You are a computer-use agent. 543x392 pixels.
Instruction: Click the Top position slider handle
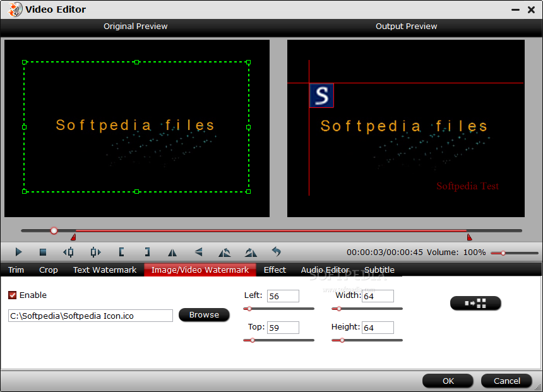point(253,340)
